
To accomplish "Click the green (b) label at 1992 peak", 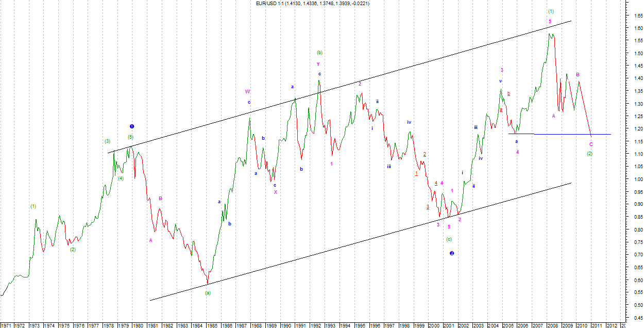I will pyautogui.click(x=319, y=53).
